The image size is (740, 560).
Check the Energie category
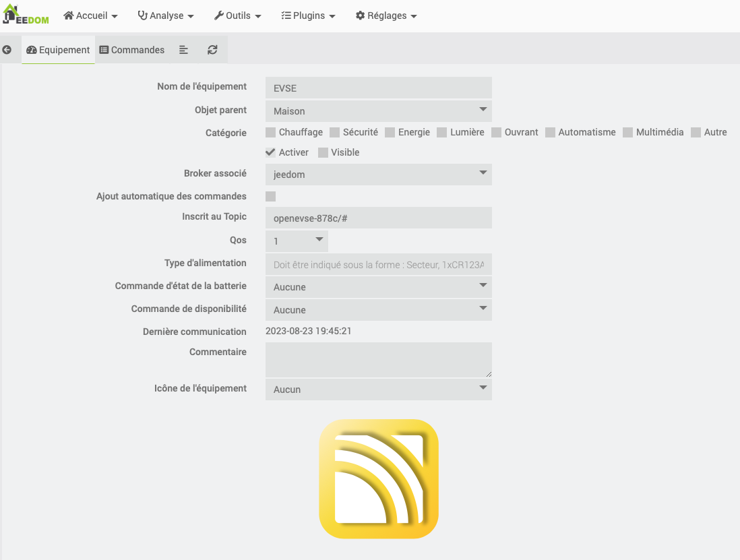coord(390,133)
